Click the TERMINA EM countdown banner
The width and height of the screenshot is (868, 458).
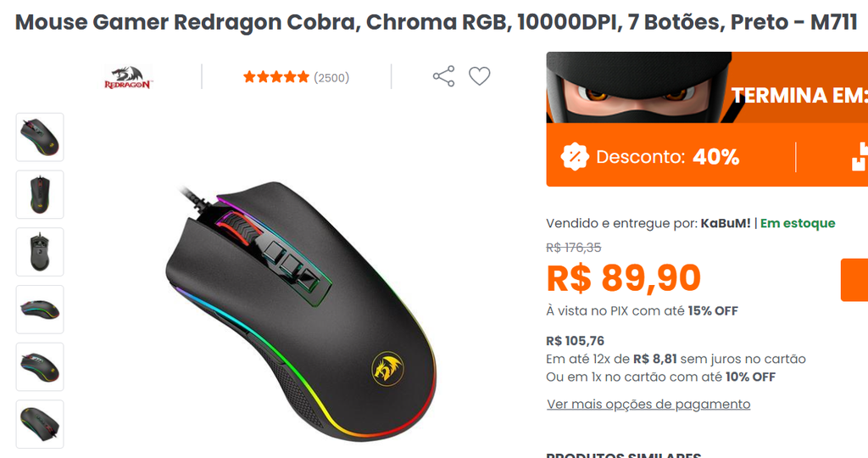[799, 95]
